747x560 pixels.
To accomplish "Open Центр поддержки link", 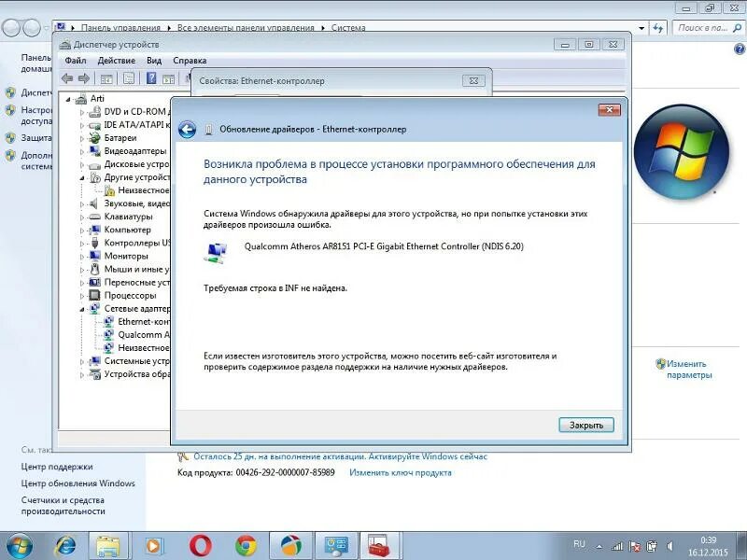I will click(57, 467).
